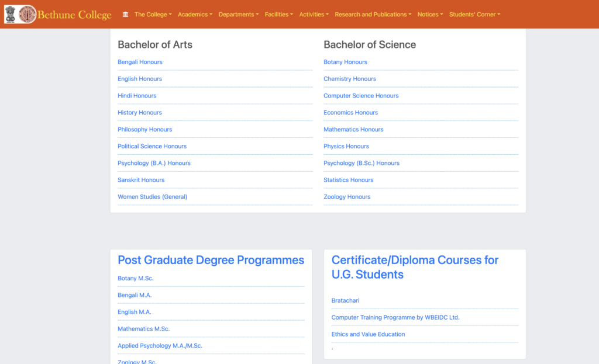The width and height of the screenshot is (599, 364).
Task: Open the Students' Corner dropdown
Action: (474, 14)
